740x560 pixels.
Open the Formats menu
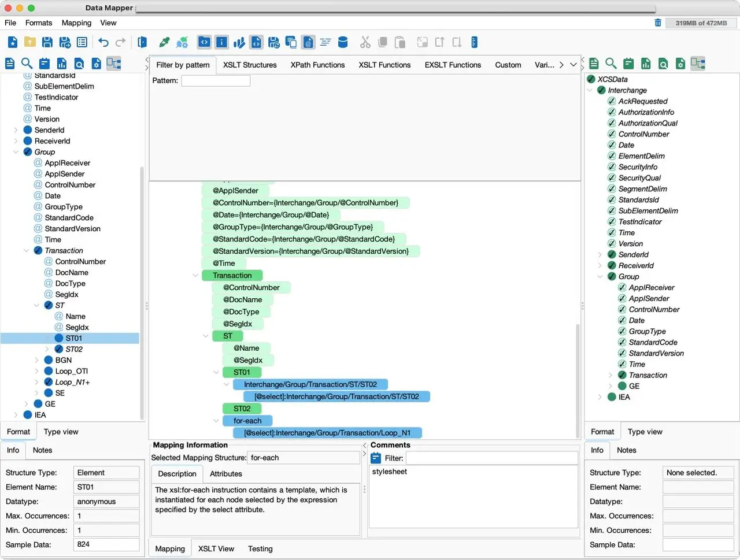pyautogui.click(x=39, y=23)
